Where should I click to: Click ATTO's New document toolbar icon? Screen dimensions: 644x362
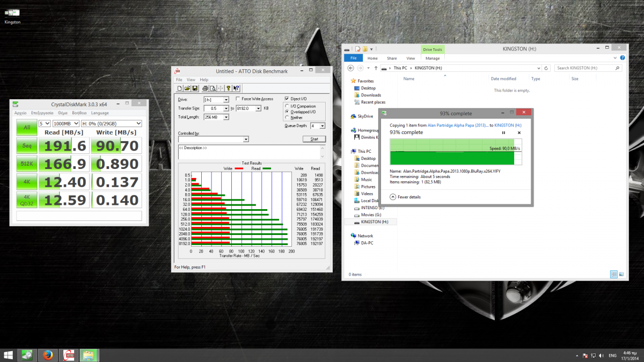point(180,88)
